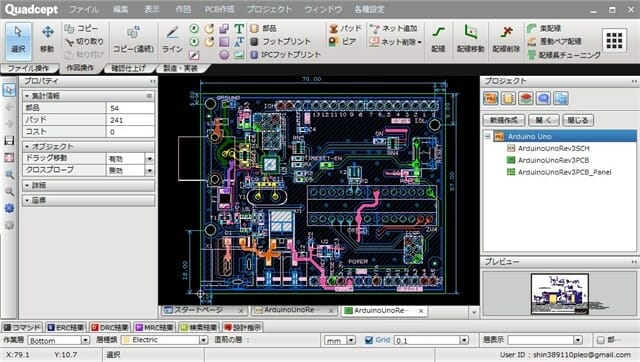Open the nine-square grid menu icon

tap(614, 40)
